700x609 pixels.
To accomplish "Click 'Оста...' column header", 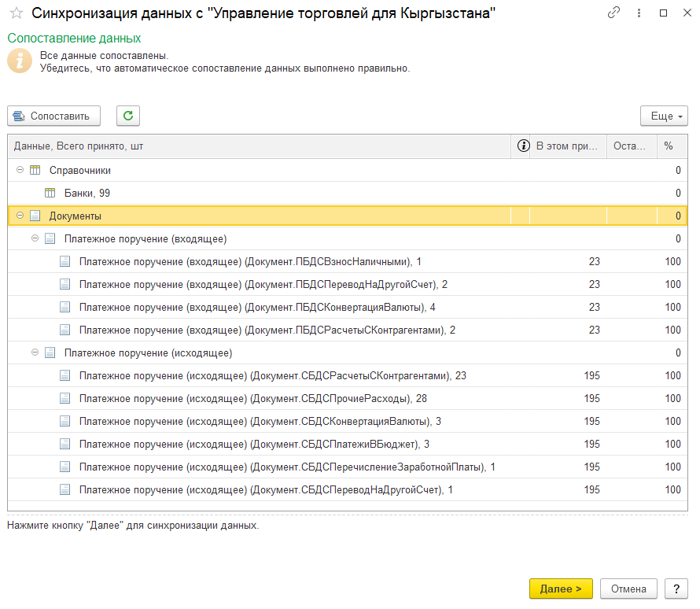I will (x=632, y=146).
